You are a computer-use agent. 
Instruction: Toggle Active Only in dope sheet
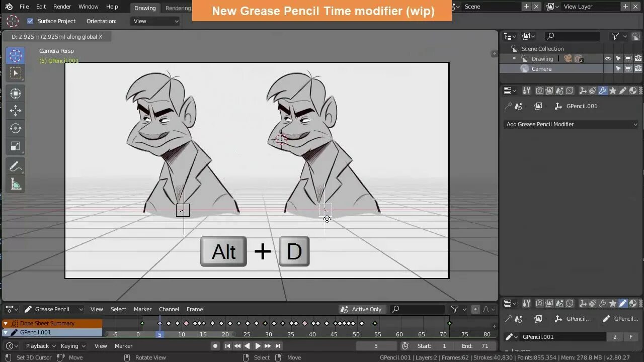point(362,309)
